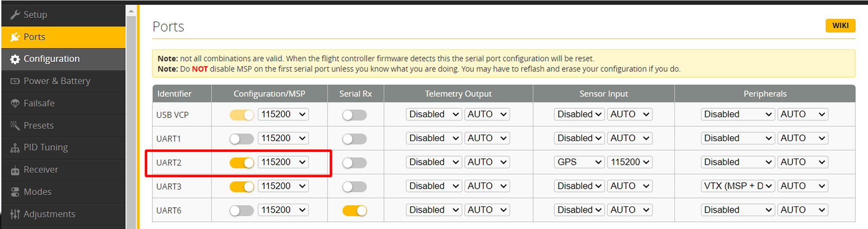
Task: Click the sidebar scroll-up arrow
Action: (131, 11)
